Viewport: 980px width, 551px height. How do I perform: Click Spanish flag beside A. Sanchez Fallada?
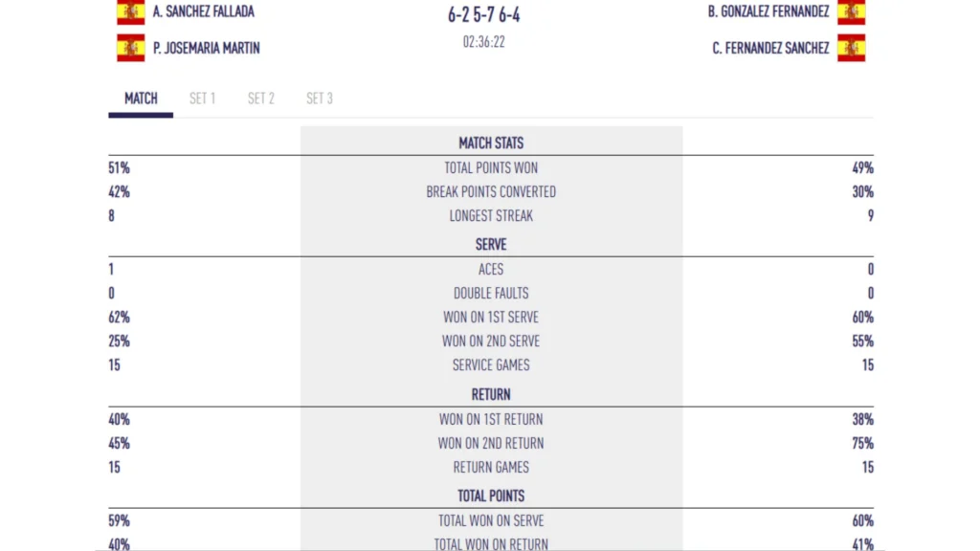click(131, 12)
